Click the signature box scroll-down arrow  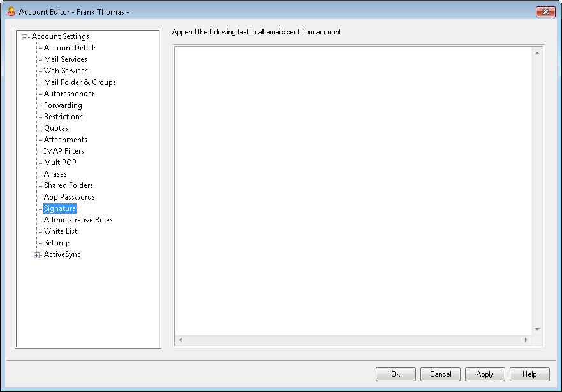point(537,330)
